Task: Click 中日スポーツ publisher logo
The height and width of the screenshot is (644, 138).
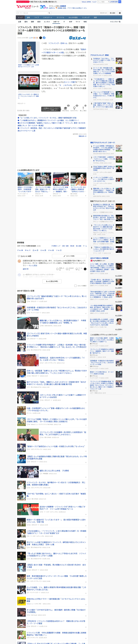Action: click(x=77, y=38)
